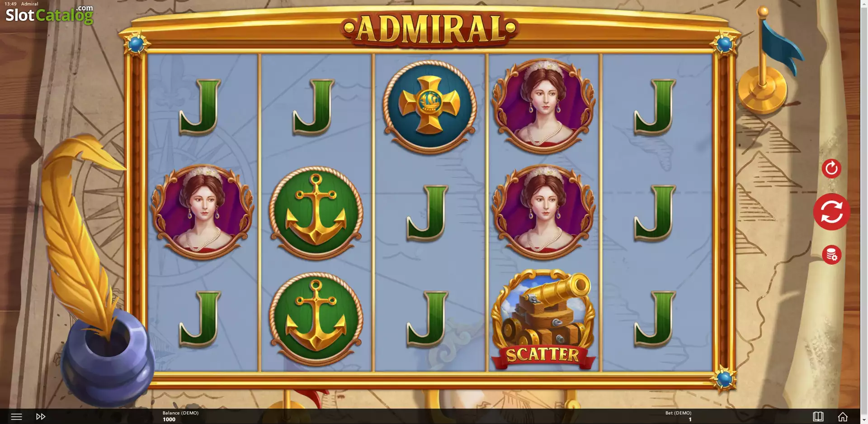Go to the home lobby icon
Image resolution: width=868 pixels, height=424 pixels.
[x=843, y=416]
